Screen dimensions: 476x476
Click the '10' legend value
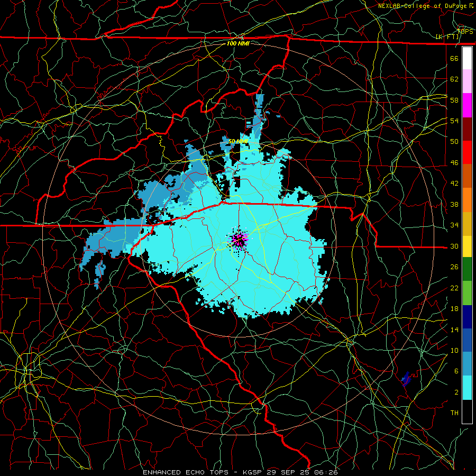454,350
